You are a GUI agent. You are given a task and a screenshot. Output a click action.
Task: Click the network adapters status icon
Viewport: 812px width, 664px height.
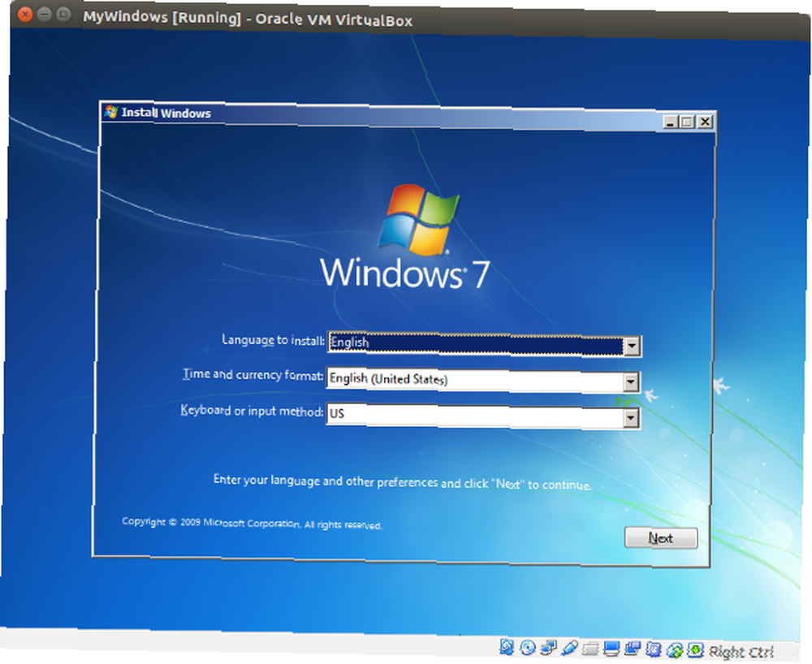click(x=548, y=648)
